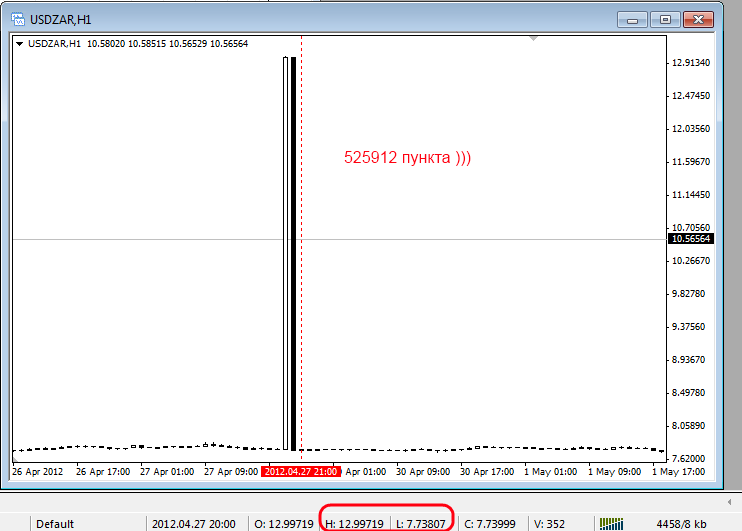Click the 8.49780 price scale value

(689, 393)
